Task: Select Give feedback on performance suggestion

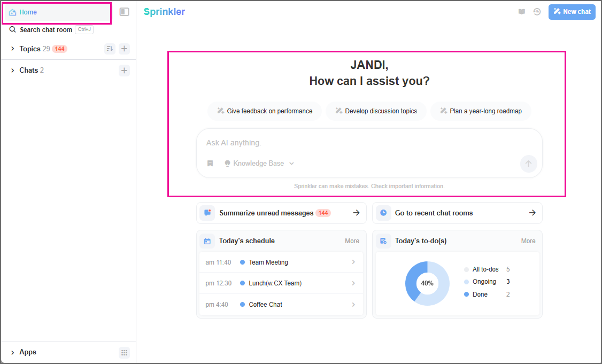Action: click(265, 111)
